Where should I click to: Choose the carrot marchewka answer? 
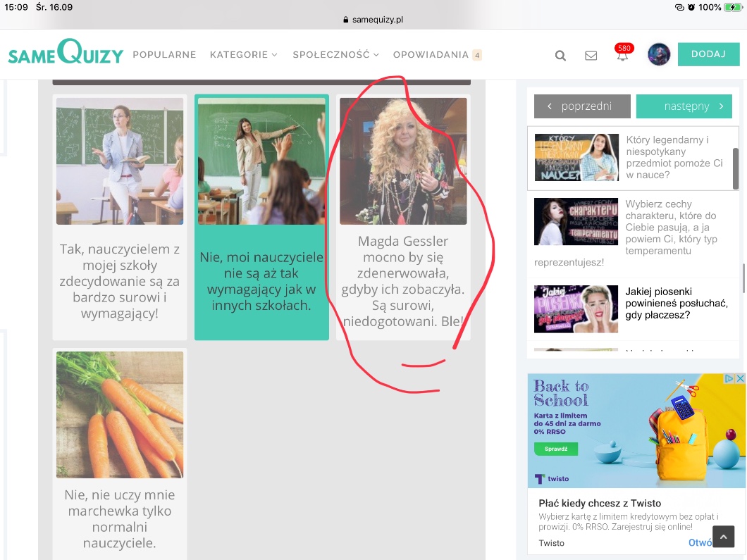coord(120,451)
